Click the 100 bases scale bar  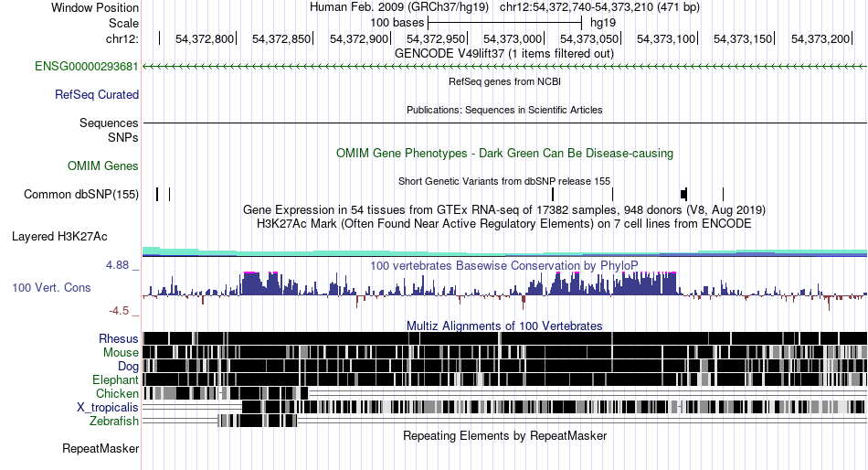[504, 23]
